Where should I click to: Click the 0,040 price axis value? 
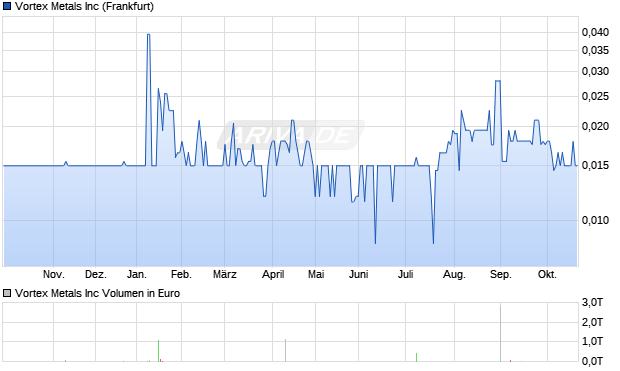[595, 32]
